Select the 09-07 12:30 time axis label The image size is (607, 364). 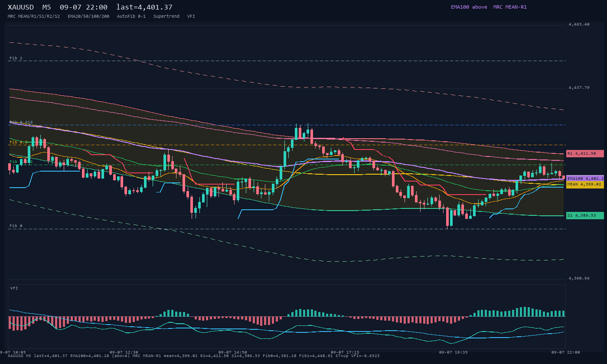[x=124, y=352]
